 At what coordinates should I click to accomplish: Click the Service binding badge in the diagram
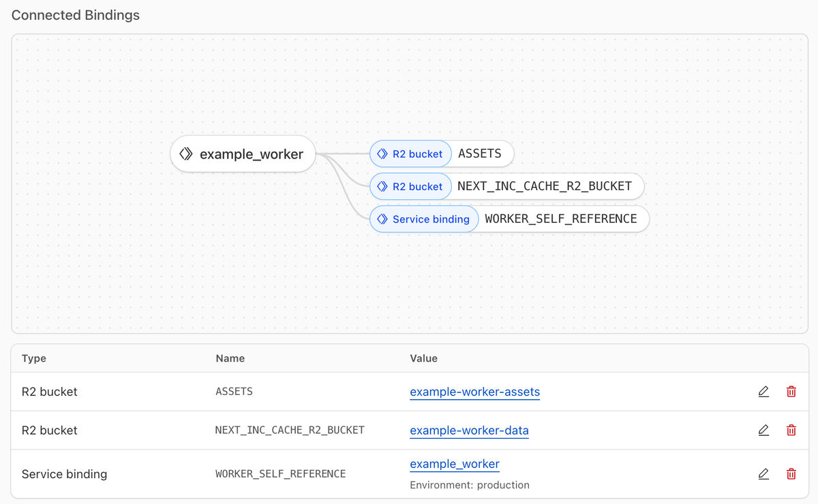tap(423, 219)
